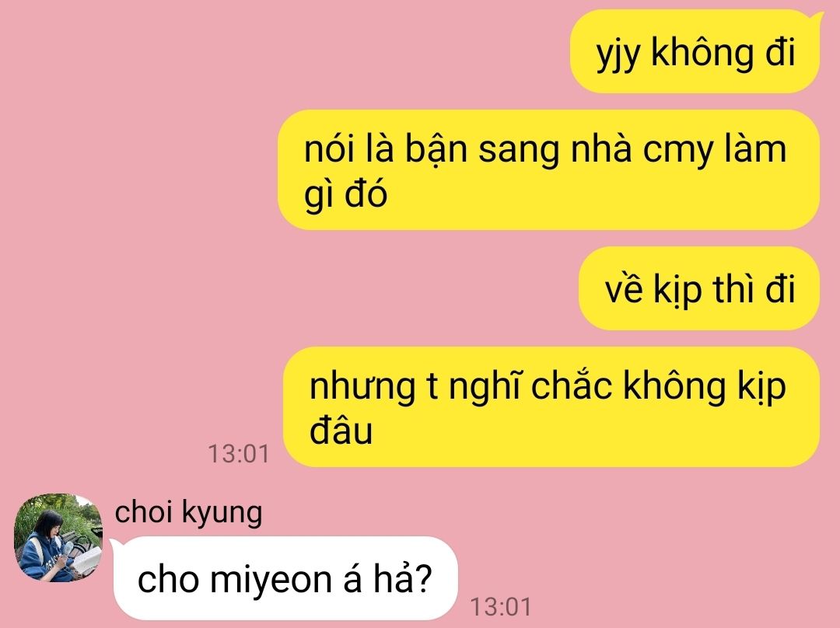Tap the sender name choi kyung
Viewport: 840px width, 628px height.
(188, 512)
